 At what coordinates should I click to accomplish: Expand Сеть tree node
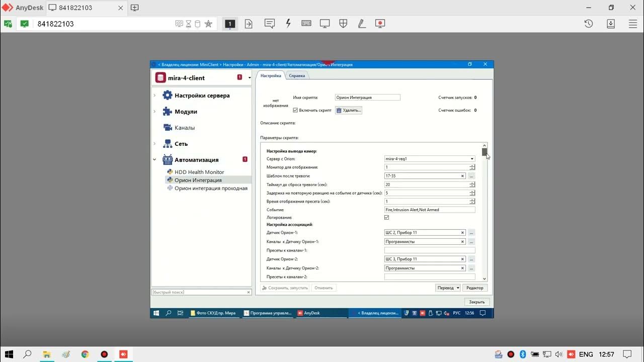coord(154,144)
